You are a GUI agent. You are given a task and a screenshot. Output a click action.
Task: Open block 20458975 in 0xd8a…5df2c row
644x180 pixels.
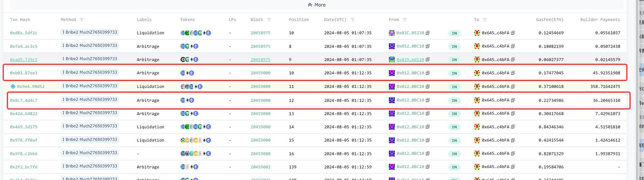pyautogui.click(x=261, y=33)
